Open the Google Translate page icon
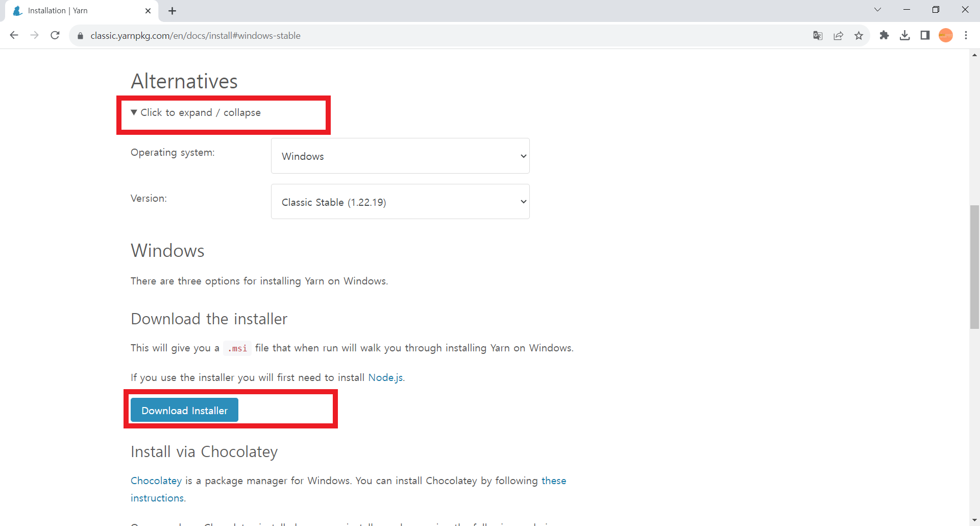980x526 pixels. coord(818,35)
